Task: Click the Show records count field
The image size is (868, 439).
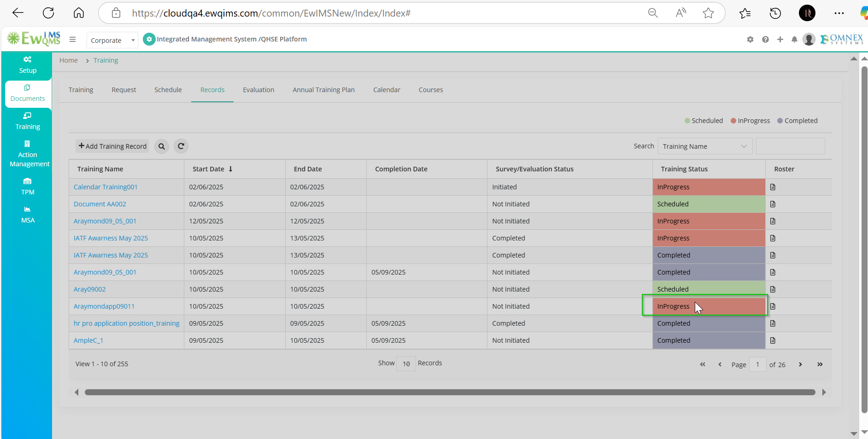Action: (406, 364)
